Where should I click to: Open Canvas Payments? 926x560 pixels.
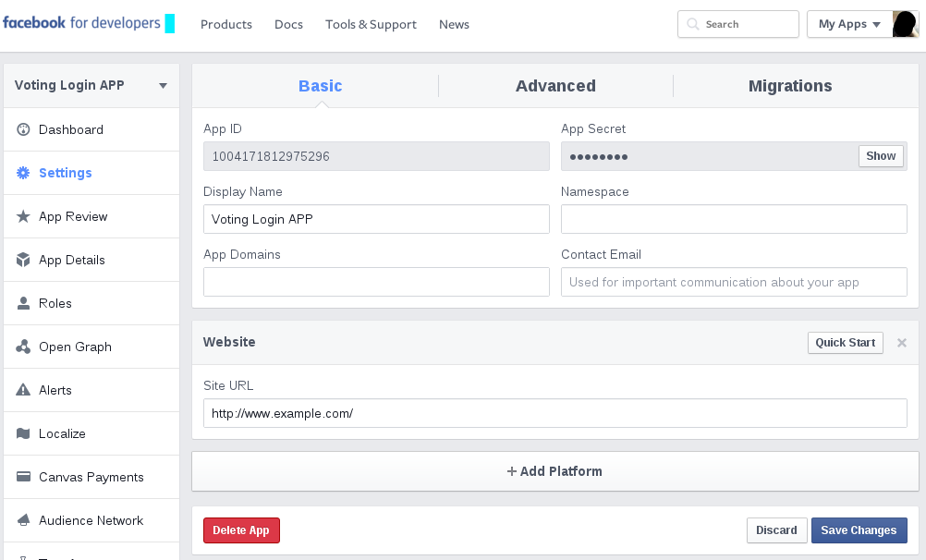(x=91, y=477)
